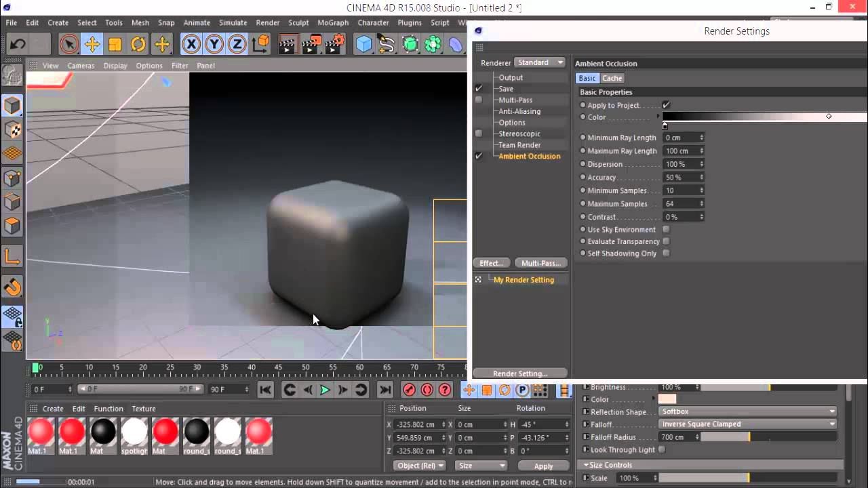Open the green generators (NURBS) icon
The width and height of the screenshot is (868, 488).
tap(410, 45)
